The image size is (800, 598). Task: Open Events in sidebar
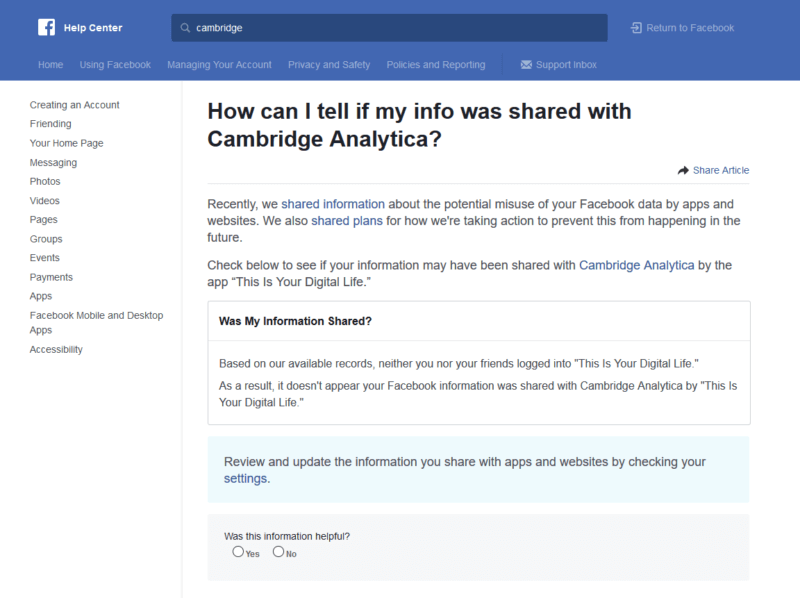[x=44, y=258]
